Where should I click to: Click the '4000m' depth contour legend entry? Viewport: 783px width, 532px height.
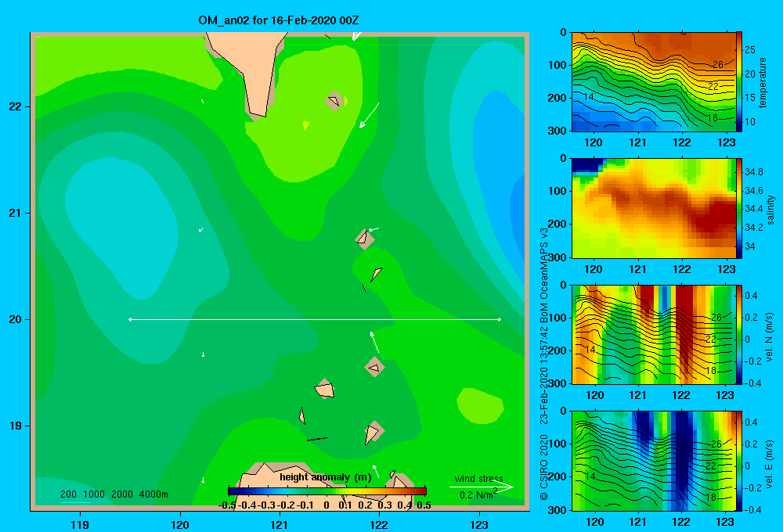[153, 494]
